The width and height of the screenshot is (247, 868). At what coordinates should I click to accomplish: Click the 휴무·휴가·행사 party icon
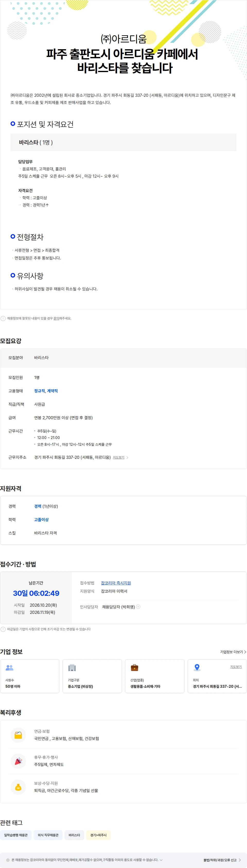pyautogui.click(x=18, y=761)
